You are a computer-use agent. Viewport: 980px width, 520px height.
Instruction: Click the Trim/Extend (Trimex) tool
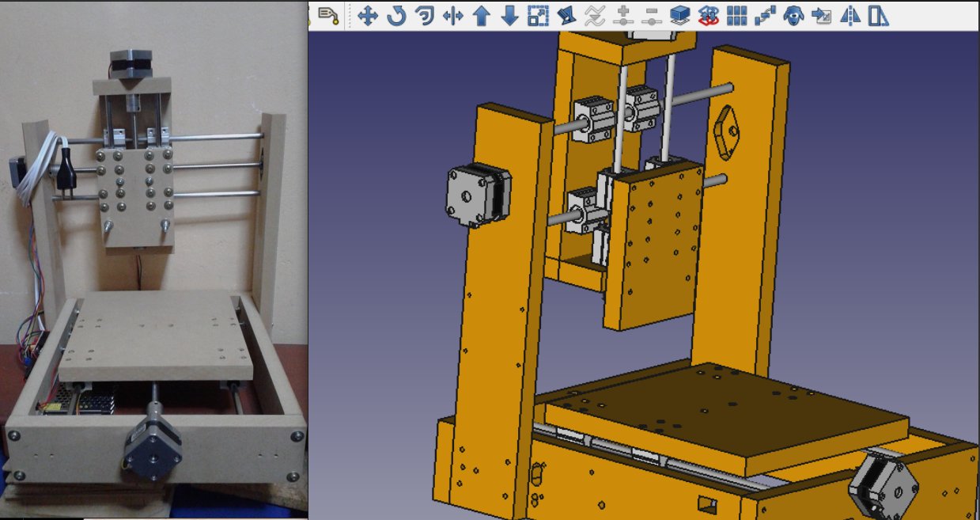452,15
